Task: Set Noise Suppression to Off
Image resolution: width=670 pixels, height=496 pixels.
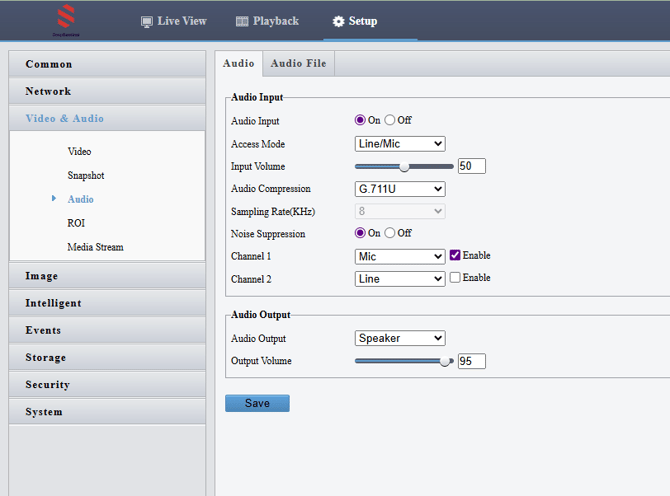Action: [x=390, y=233]
